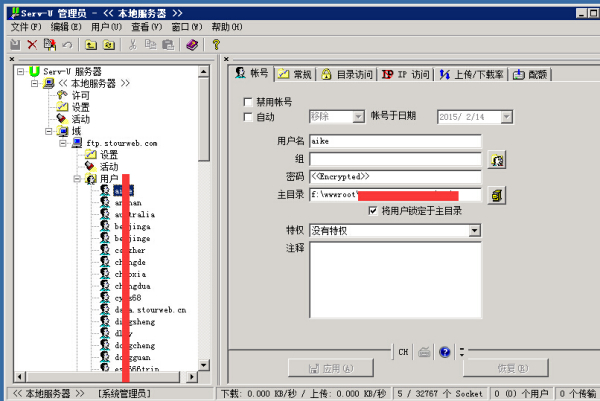
Task: Click into the empty 组 field
Action: [x=395, y=159]
